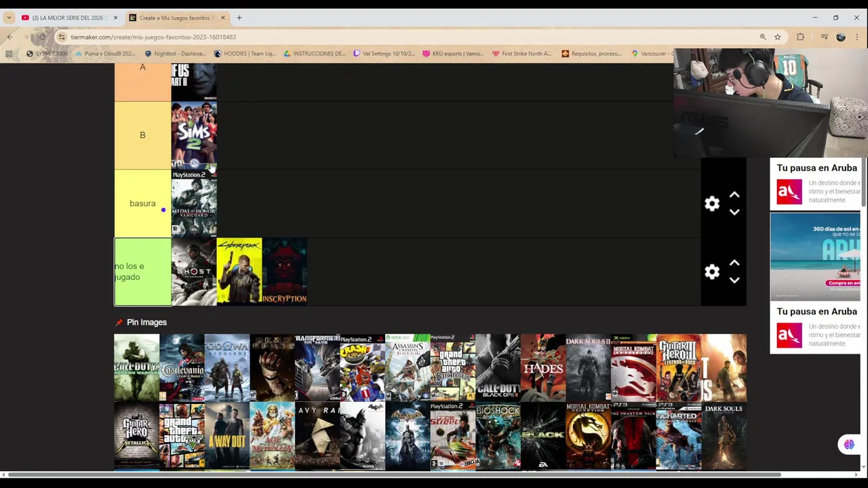
Task: Open the Nightbot Dashboard bookmark
Action: tap(175, 54)
